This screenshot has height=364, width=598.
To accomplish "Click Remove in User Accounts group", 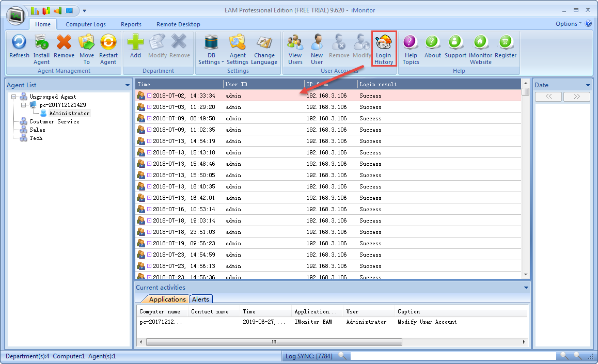I will (339, 47).
